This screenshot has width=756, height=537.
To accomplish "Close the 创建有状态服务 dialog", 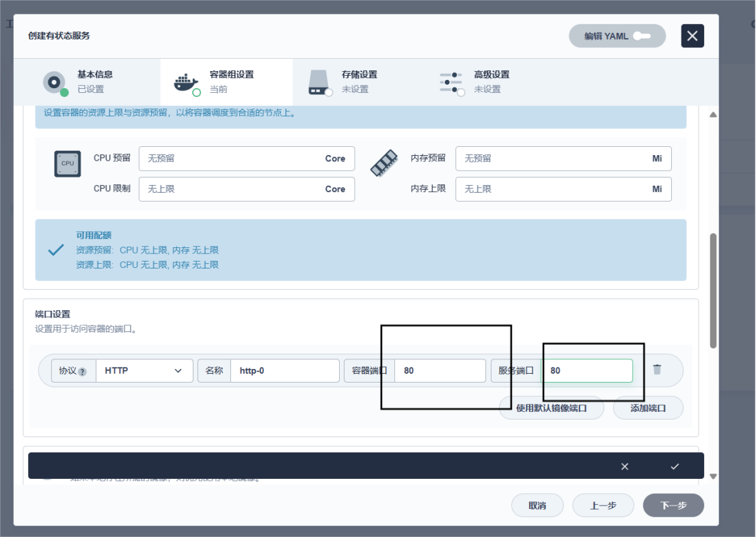I will coord(692,36).
